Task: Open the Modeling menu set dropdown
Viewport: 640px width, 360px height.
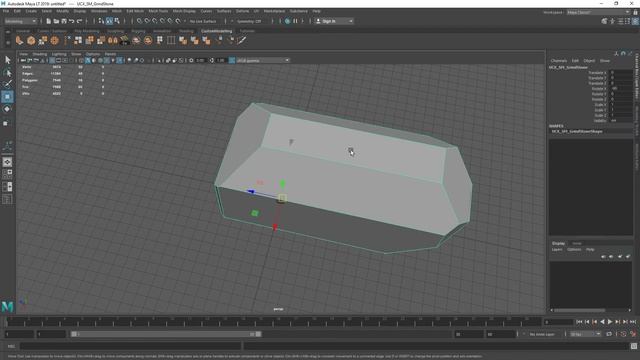Action: tap(20, 21)
